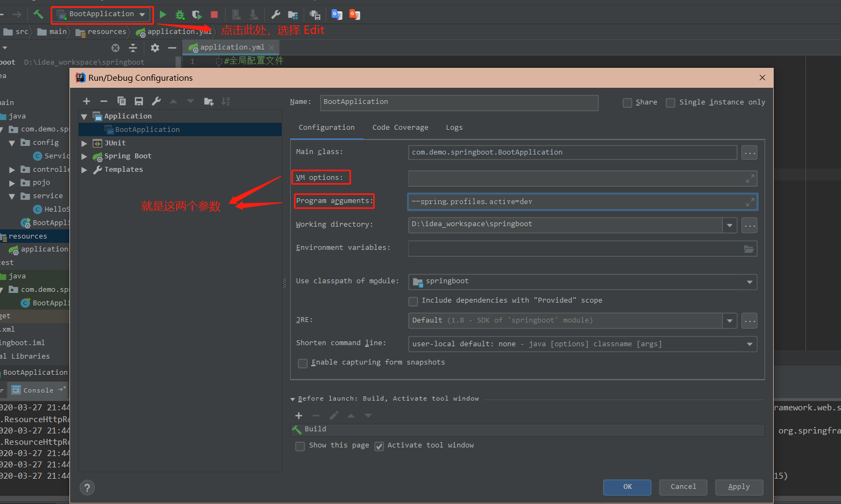This screenshot has height=504, width=841.
Task: Toggle Show this page checkbox
Action: click(300, 446)
